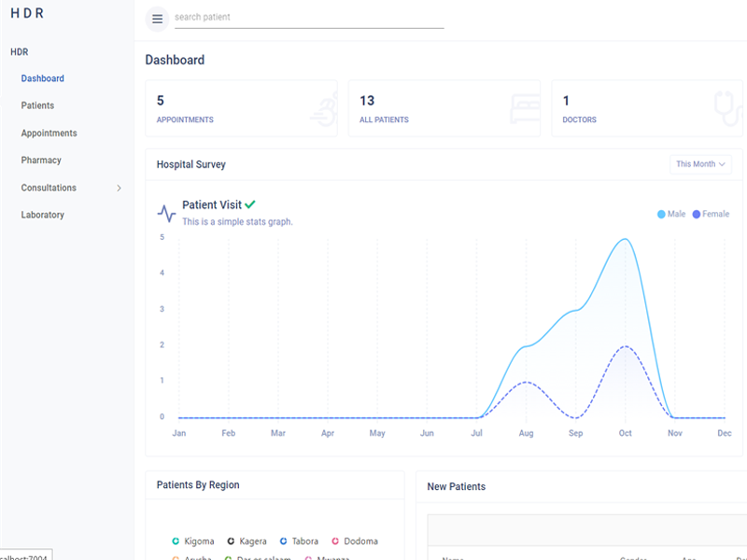Open the Pharmacy page
The height and width of the screenshot is (560, 747).
[x=41, y=161]
